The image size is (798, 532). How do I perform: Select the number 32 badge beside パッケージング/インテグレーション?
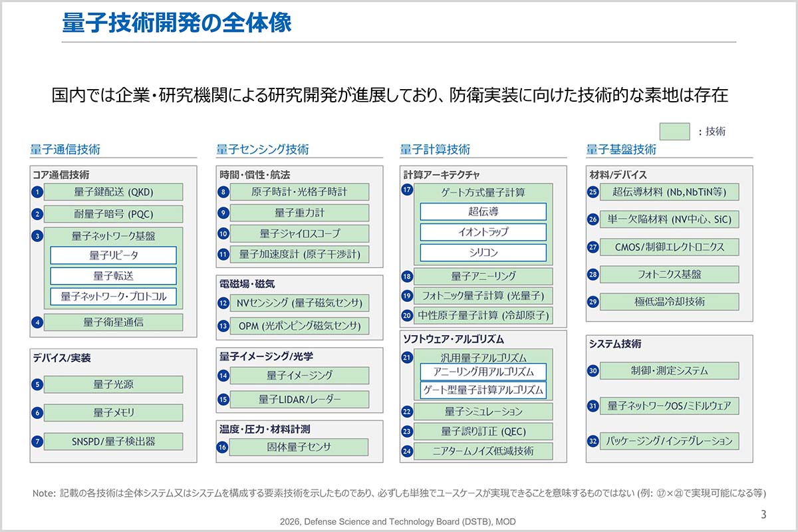[593, 441]
